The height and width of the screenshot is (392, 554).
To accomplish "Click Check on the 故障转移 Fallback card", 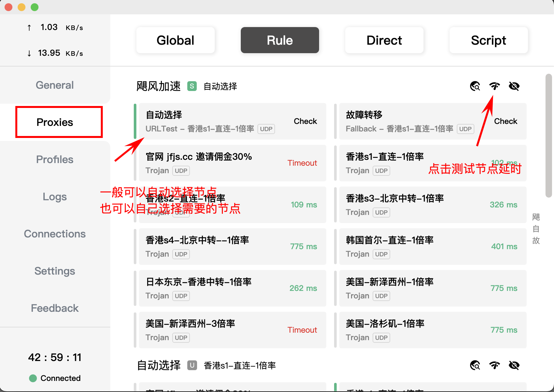I will point(506,121).
